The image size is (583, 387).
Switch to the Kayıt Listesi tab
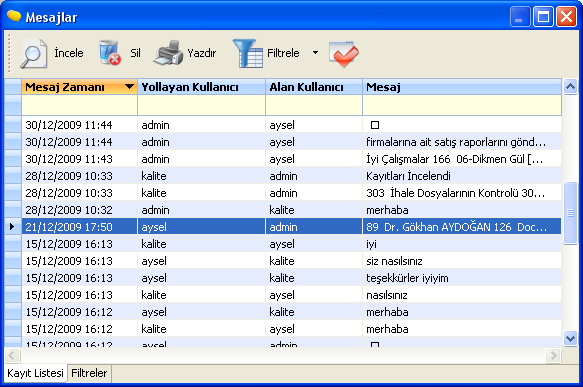(x=36, y=373)
